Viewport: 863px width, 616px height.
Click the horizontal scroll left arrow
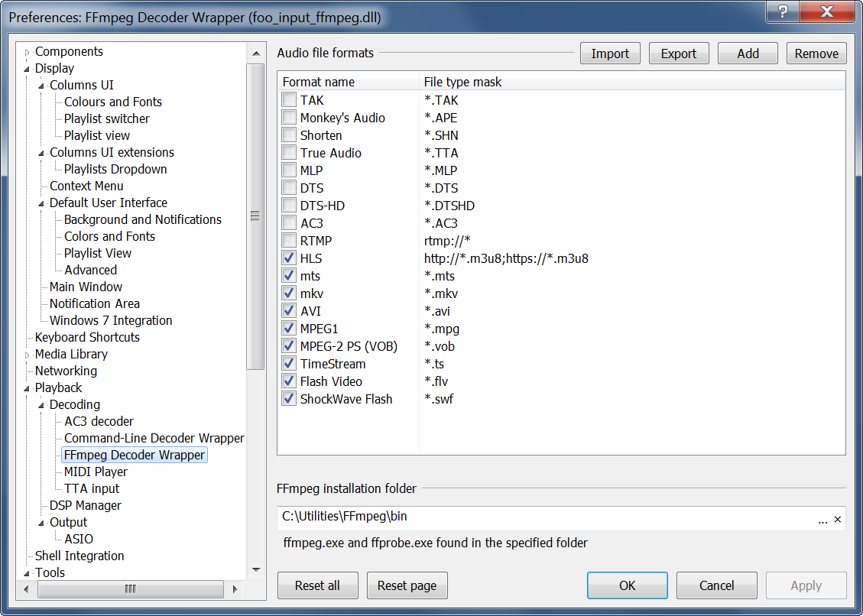pyautogui.click(x=27, y=589)
